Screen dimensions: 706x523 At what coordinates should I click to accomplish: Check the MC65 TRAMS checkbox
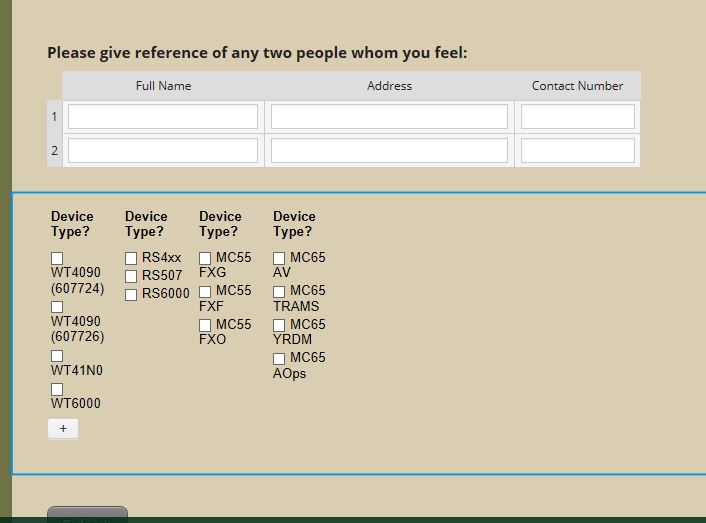[x=279, y=292]
